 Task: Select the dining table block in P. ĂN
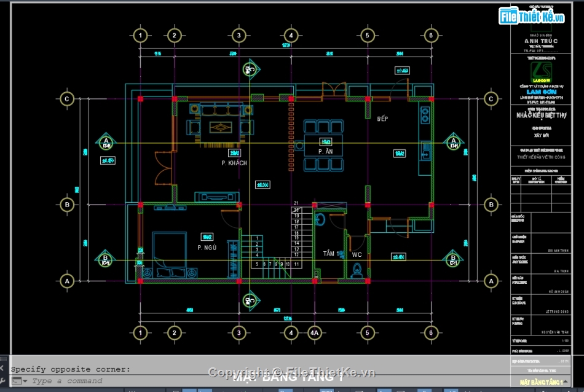pos(323,146)
